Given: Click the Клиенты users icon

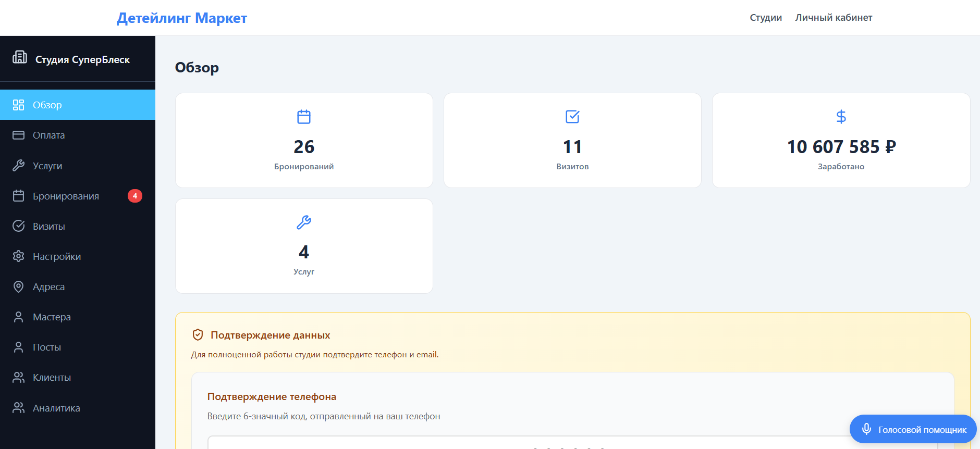Looking at the screenshot, I should tap(19, 378).
